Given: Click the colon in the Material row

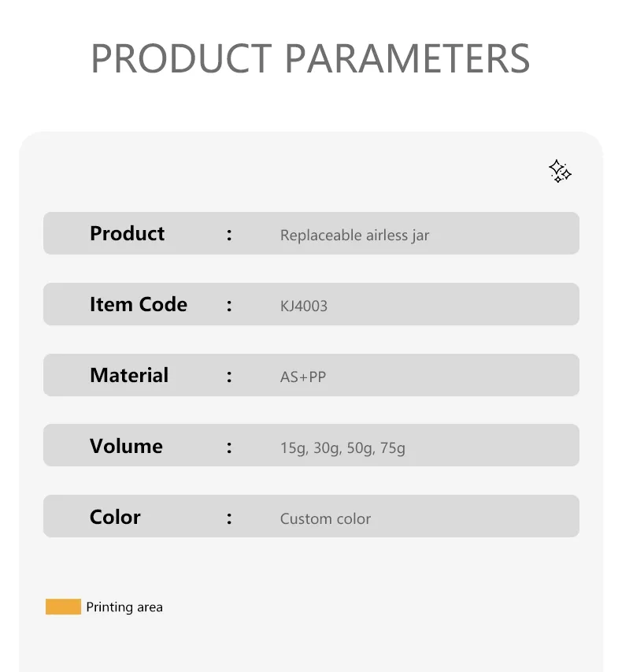Looking at the screenshot, I should [229, 376].
